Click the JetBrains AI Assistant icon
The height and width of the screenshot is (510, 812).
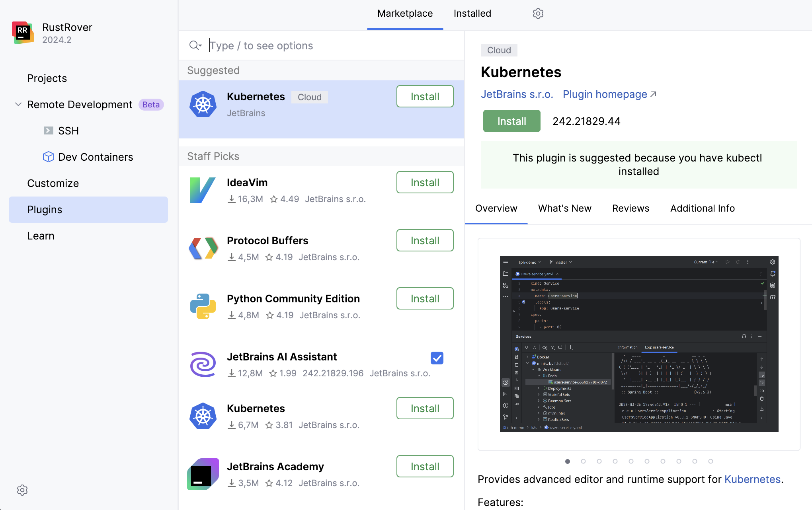click(x=203, y=364)
